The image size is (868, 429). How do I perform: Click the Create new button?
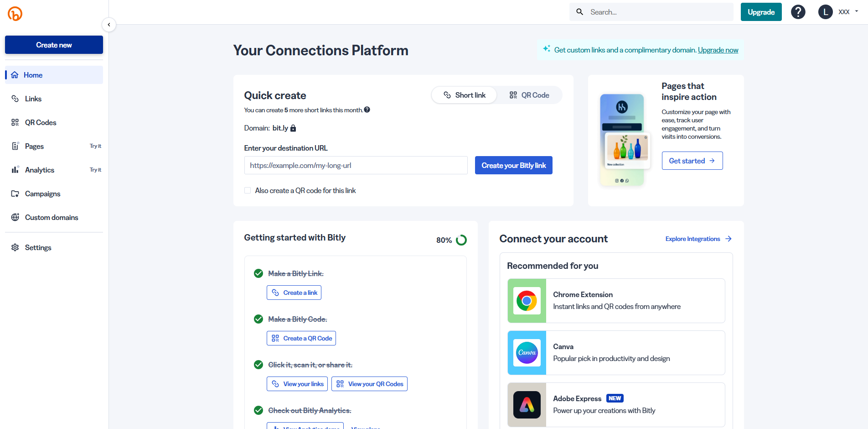pos(53,45)
